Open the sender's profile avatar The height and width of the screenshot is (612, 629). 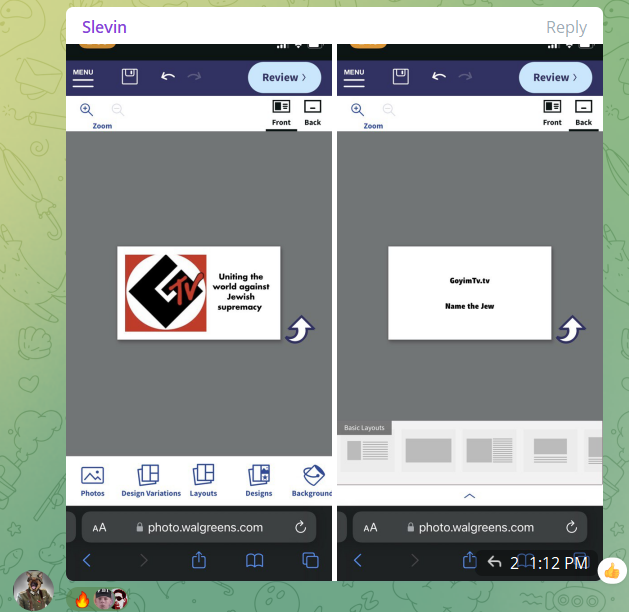(x=33, y=590)
